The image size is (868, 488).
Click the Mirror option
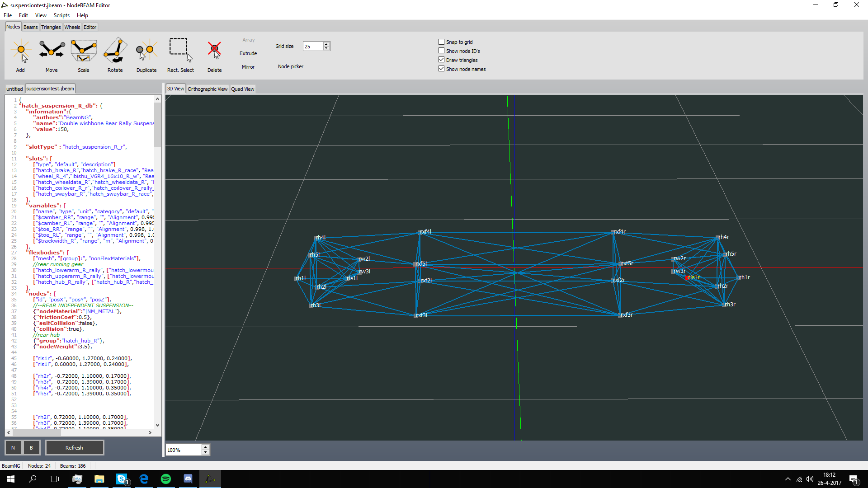tap(248, 67)
